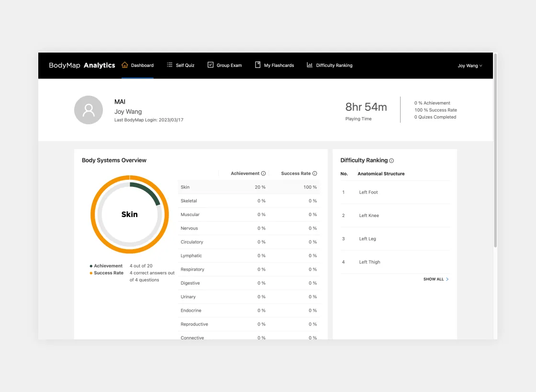Image resolution: width=536 pixels, height=392 pixels.
Task: Click Left Knee in the Difficulty Ranking
Action: [368, 216]
